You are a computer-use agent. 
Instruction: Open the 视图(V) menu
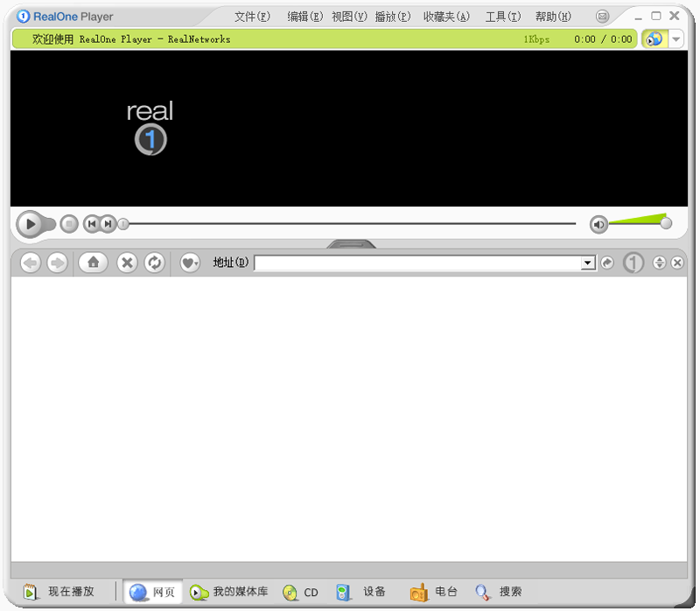(x=349, y=17)
